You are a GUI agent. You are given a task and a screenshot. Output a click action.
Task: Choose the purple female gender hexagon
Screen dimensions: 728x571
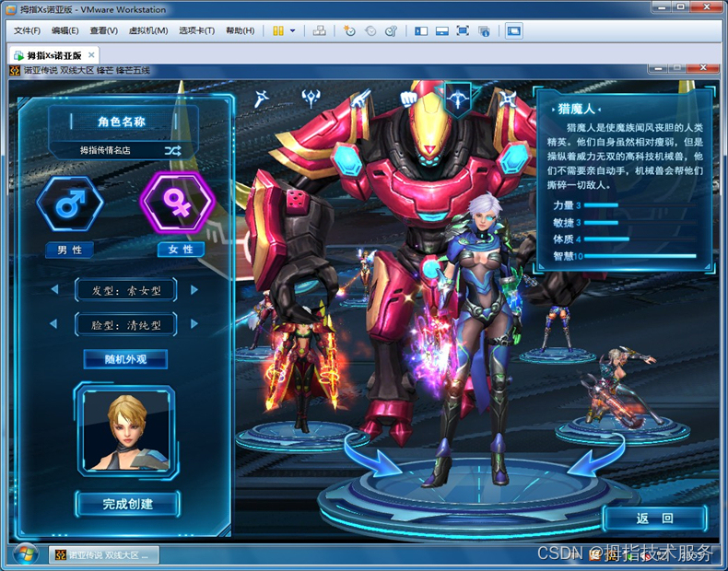(x=177, y=203)
